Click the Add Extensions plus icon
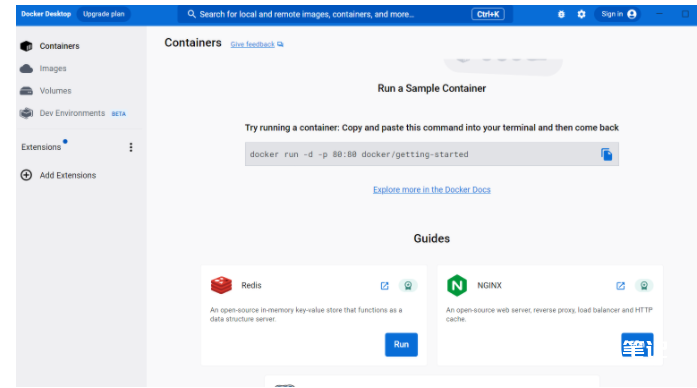This screenshot has height=388, width=697. point(26,175)
